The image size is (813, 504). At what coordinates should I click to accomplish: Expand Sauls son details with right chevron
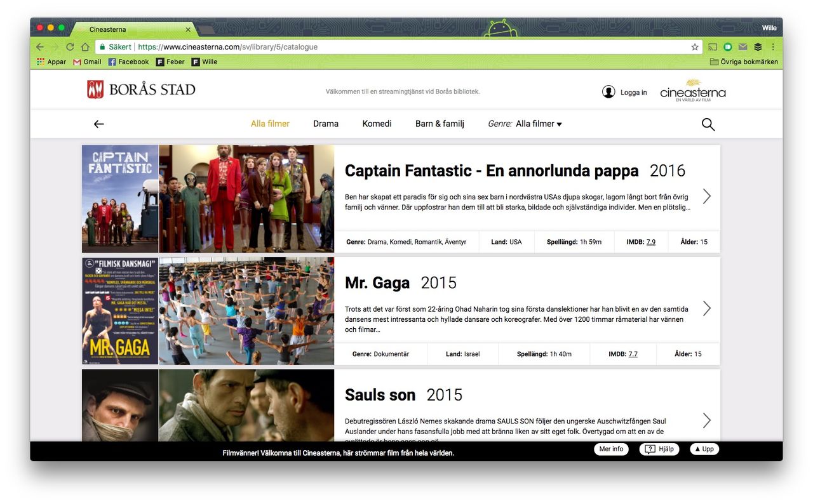[706, 420]
